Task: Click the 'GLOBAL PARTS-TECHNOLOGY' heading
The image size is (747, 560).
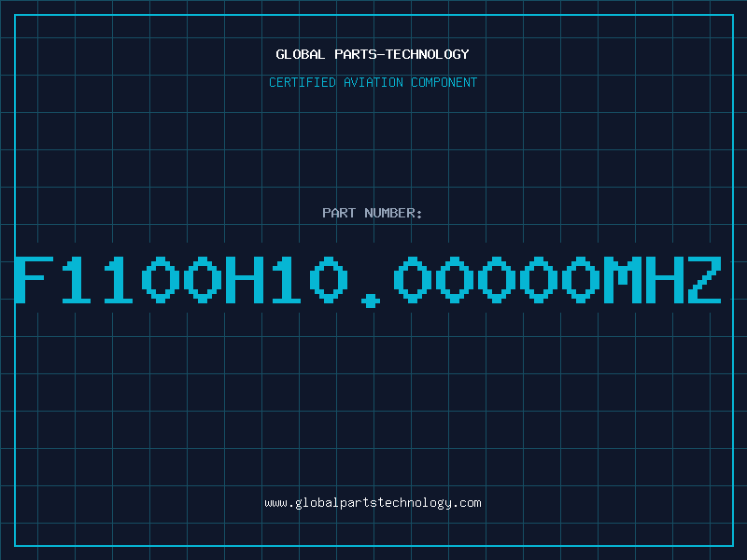Action: point(373,54)
